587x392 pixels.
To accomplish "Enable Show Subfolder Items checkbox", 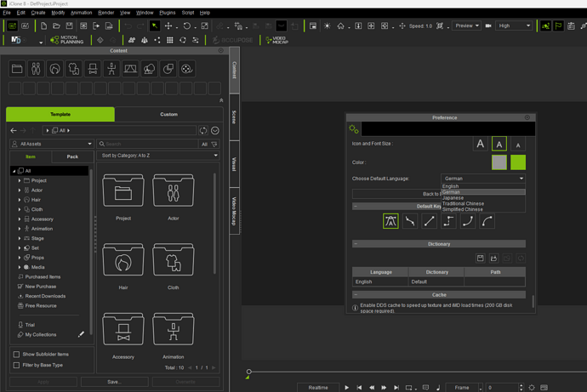I will coord(16,355).
